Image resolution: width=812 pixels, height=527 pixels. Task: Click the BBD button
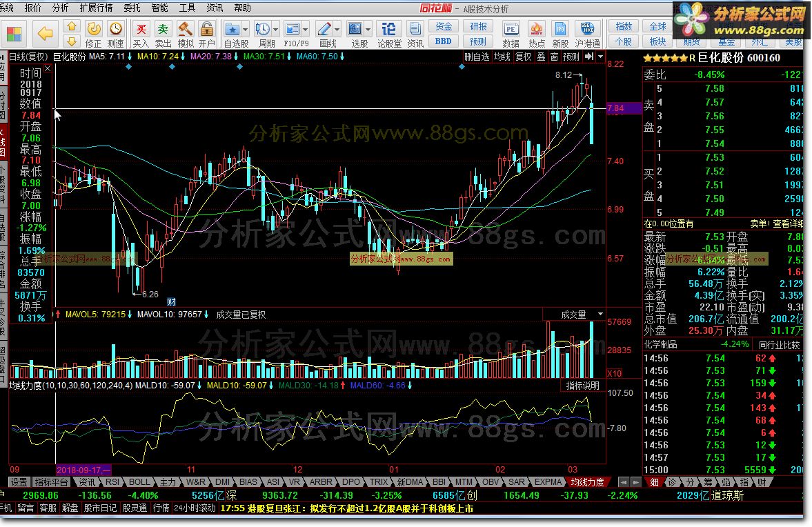(x=444, y=41)
